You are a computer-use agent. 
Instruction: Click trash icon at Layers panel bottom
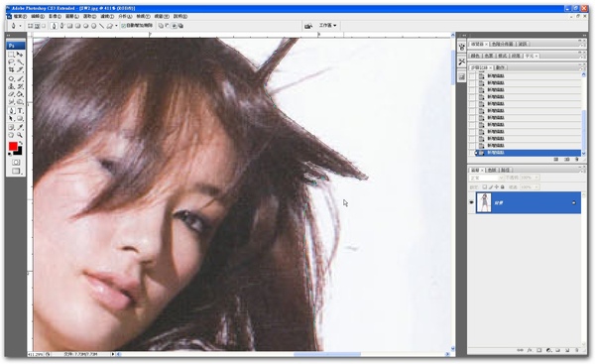pos(577,350)
